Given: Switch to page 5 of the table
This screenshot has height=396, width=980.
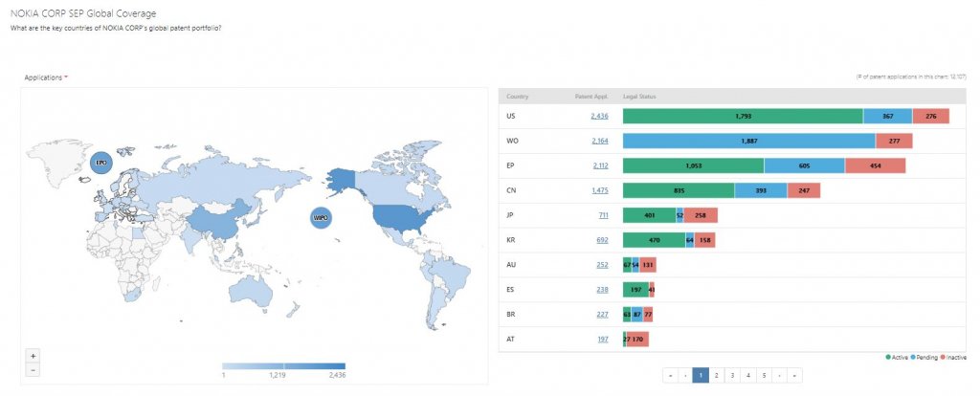Looking at the screenshot, I should pyautogui.click(x=763, y=376).
